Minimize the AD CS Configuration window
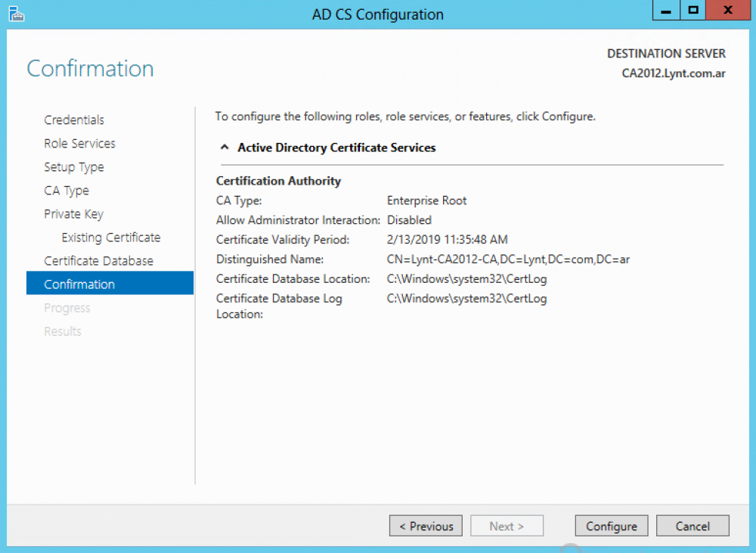The image size is (756, 553). (666, 11)
